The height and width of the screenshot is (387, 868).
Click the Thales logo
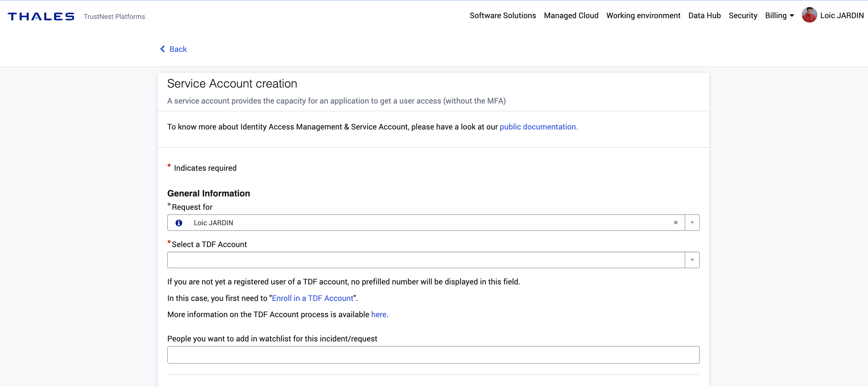pyautogui.click(x=41, y=16)
